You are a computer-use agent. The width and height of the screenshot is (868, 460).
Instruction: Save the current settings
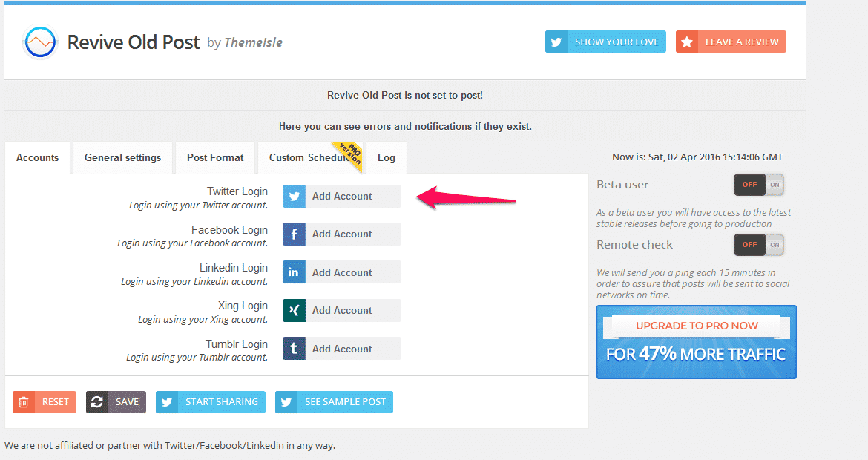click(x=116, y=402)
